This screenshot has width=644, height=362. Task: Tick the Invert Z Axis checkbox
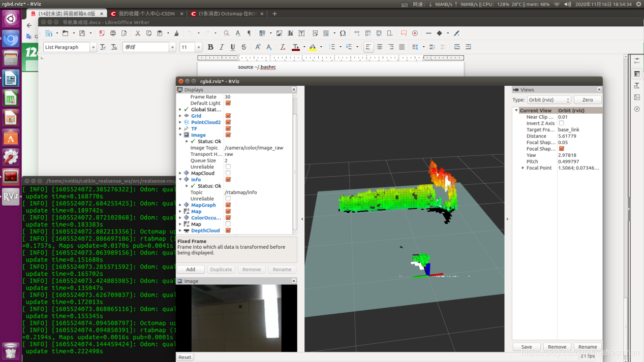(x=561, y=123)
